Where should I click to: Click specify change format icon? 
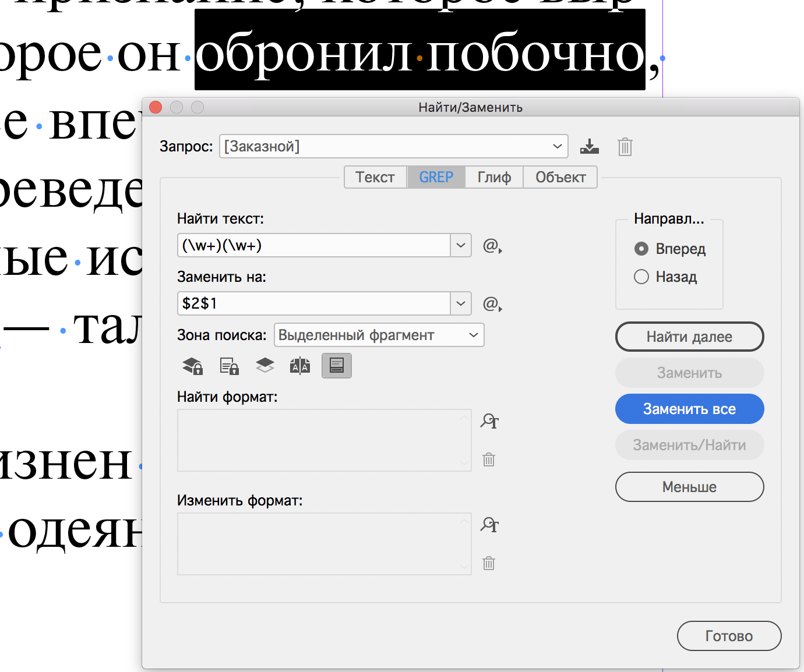(489, 525)
